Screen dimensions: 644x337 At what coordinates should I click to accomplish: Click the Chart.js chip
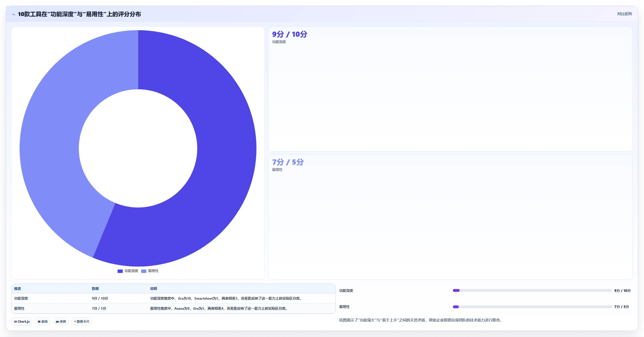[x=22, y=321]
